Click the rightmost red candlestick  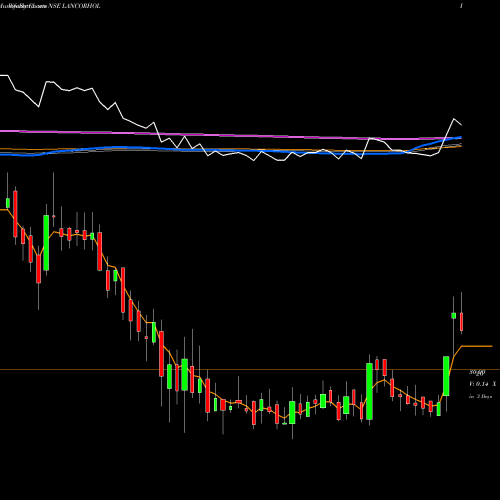(x=462, y=322)
